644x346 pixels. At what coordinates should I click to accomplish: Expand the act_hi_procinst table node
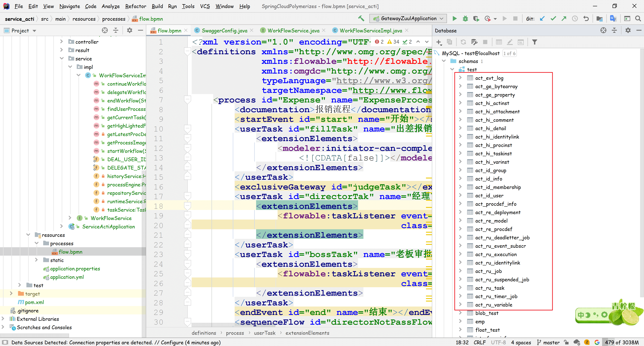pyautogui.click(x=460, y=145)
